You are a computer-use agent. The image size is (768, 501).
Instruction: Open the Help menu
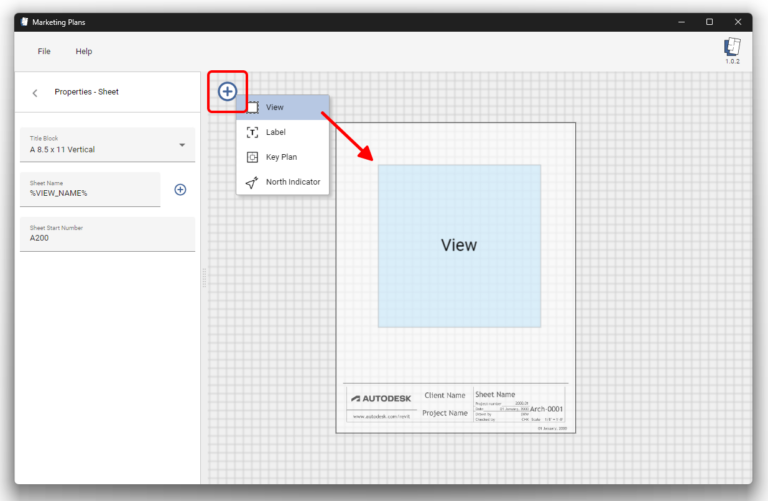tap(84, 51)
